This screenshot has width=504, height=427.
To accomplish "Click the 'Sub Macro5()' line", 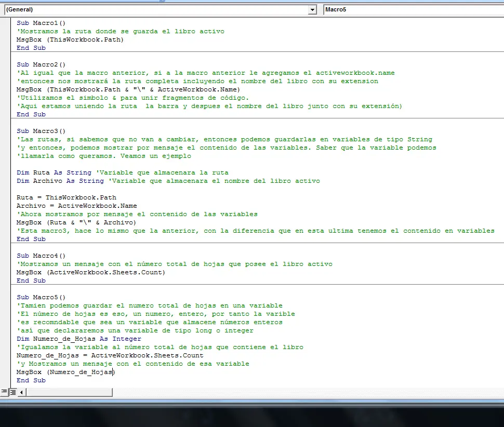I will (x=41, y=297).
